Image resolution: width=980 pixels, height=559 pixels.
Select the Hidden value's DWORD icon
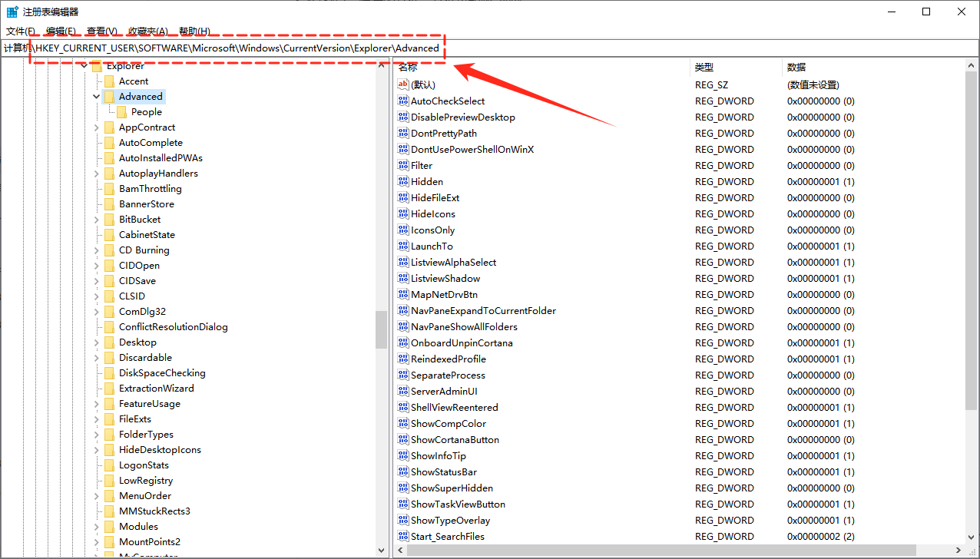[403, 181]
